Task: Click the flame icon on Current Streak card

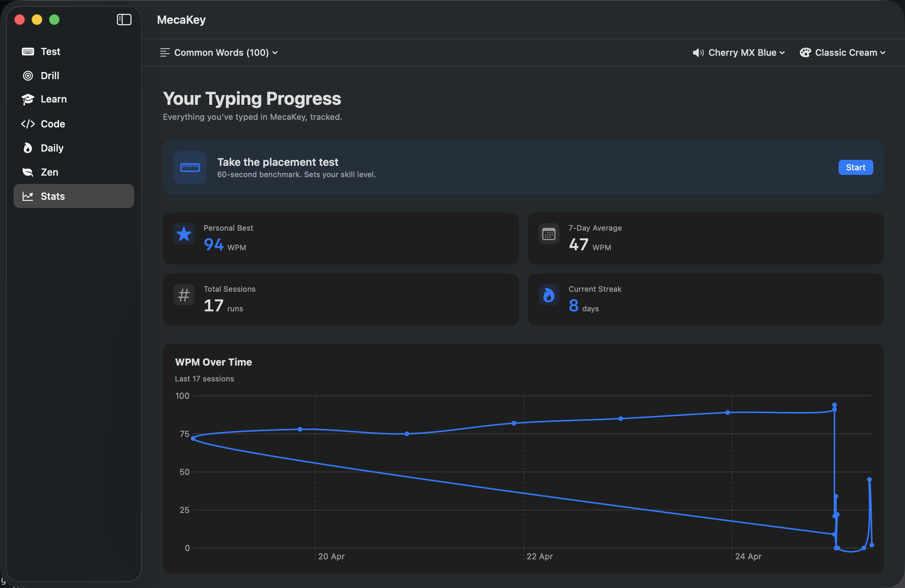Action: (549, 295)
